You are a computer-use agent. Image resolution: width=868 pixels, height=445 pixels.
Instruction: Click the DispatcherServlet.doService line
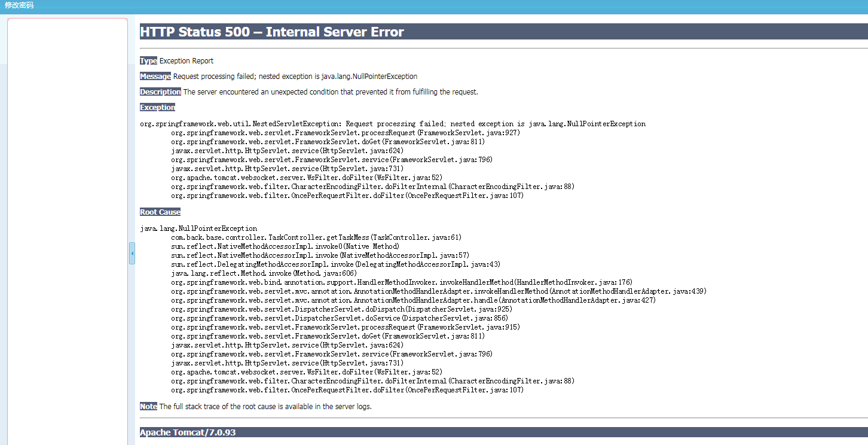[x=340, y=318]
